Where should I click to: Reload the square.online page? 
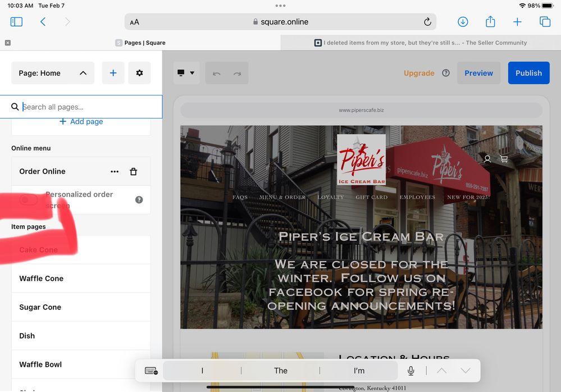427,22
